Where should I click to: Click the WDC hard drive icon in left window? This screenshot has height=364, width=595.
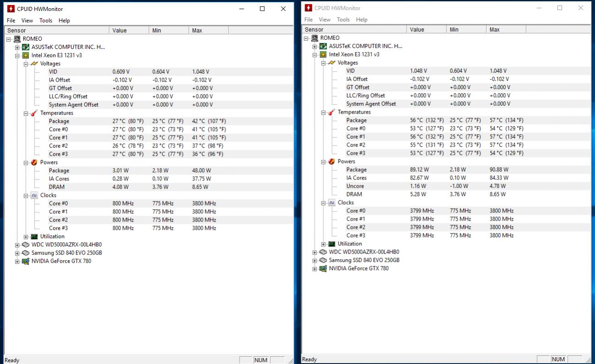pos(26,245)
